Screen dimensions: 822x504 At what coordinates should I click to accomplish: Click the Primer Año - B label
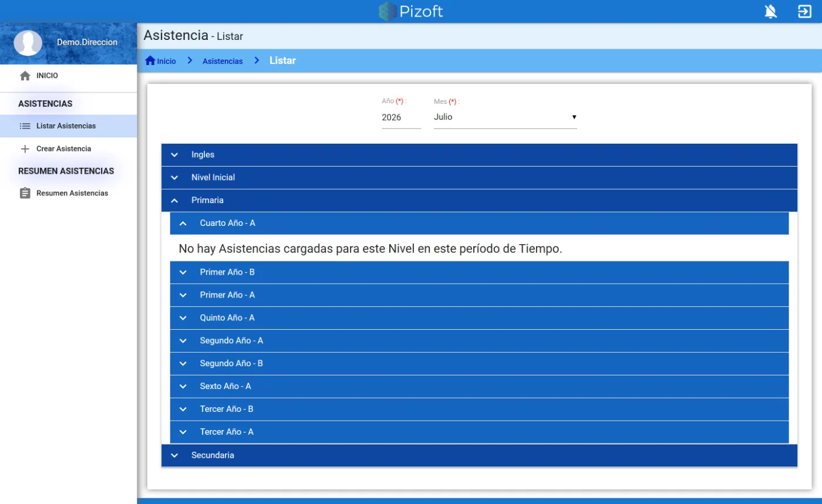[x=227, y=272]
